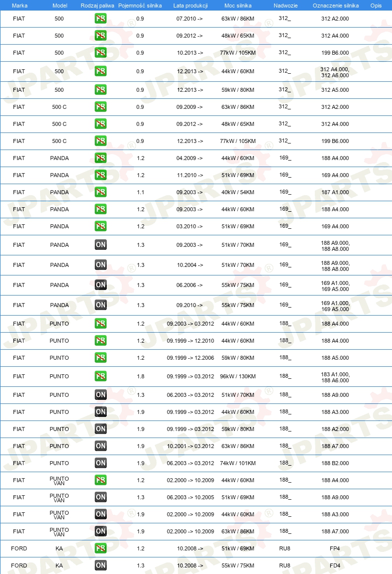Click the ON icon for Punto 1.3 51kW / 70KM
This screenshot has height=574, width=392.
point(101,394)
